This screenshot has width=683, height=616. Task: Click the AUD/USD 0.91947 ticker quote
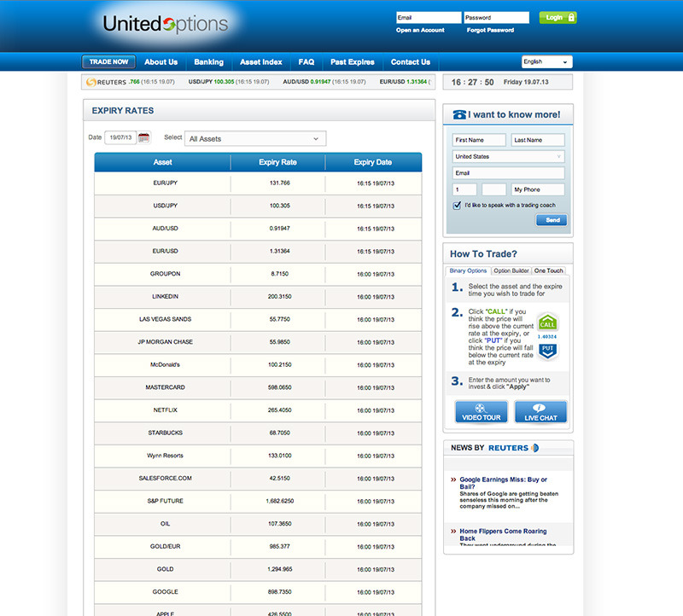pyautogui.click(x=324, y=82)
